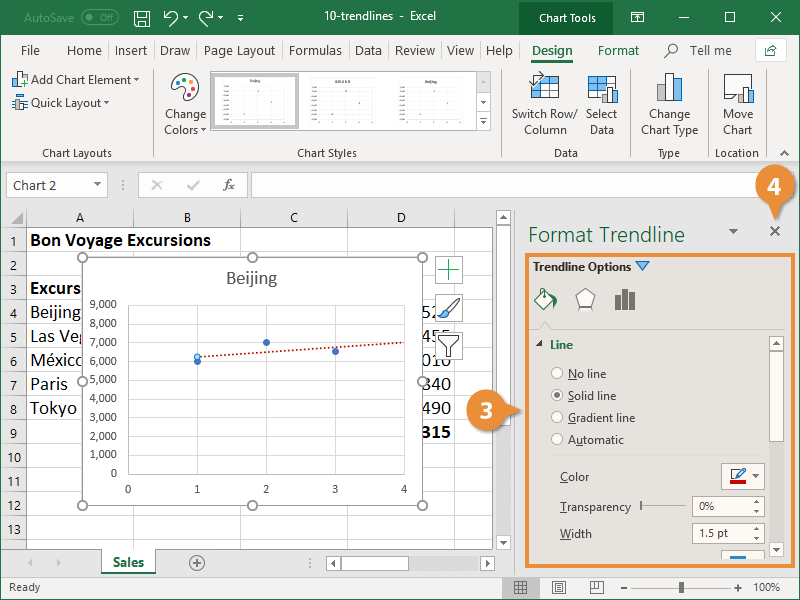Click Move Chart icon

point(738,90)
